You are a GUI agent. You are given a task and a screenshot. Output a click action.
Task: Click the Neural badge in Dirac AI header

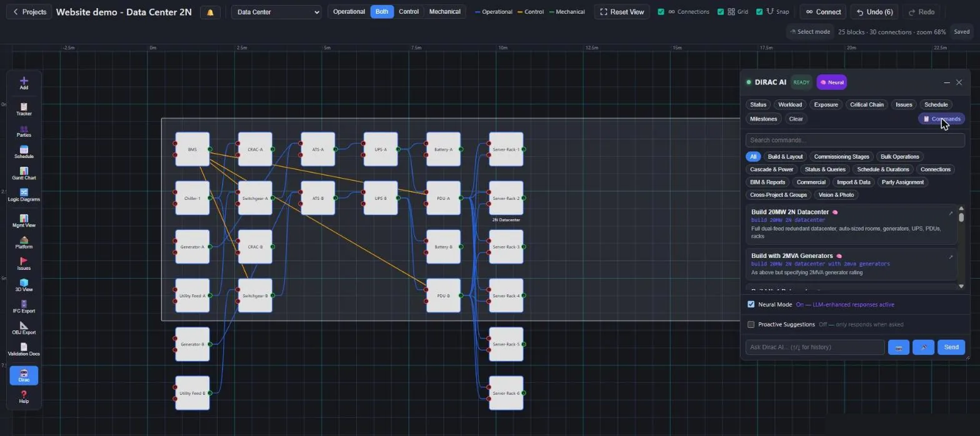pyautogui.click(x=832, y=82)
